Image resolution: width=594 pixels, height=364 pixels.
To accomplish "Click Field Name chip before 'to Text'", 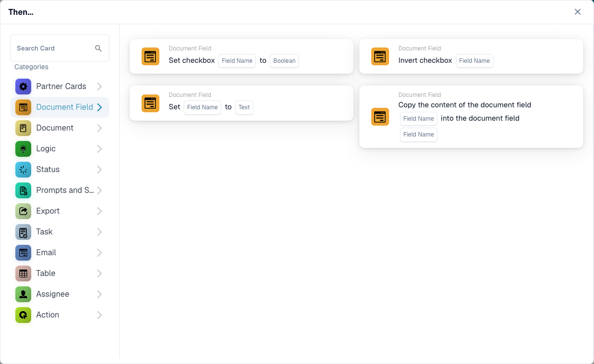I will click(202, 107).
